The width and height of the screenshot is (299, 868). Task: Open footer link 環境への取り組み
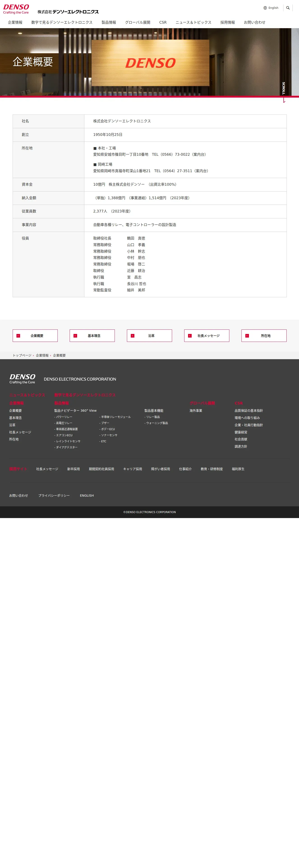click(x=247, y=418)
